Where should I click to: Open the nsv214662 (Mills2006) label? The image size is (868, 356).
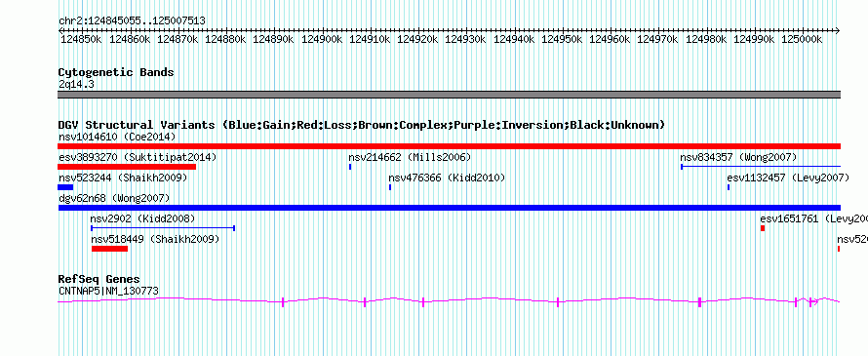(x=410, y=157)
